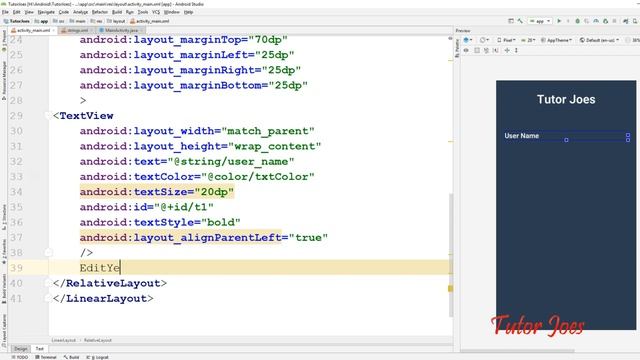
Task: Click the Profile app icon
Action: (x=596, y=21)
